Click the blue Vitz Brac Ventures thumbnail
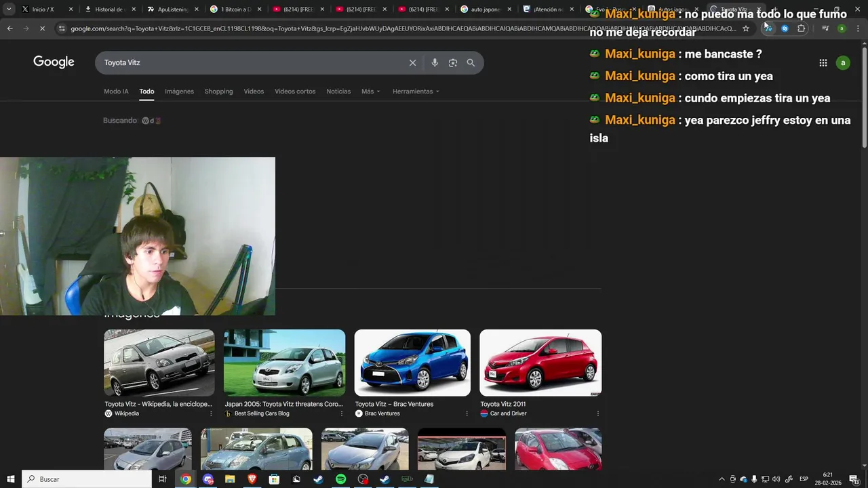This screenshot has height=488, width=868. point(412,363)
